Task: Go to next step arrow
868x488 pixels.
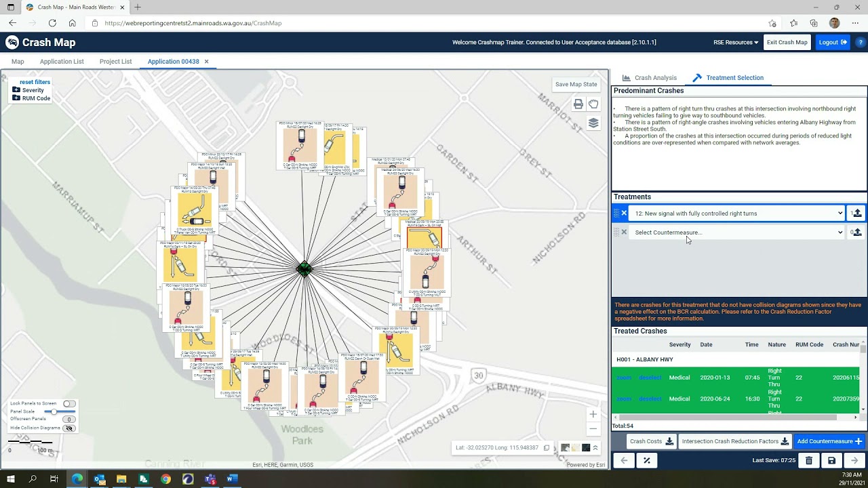Action: pyautogui.click(x=854, y=460)
